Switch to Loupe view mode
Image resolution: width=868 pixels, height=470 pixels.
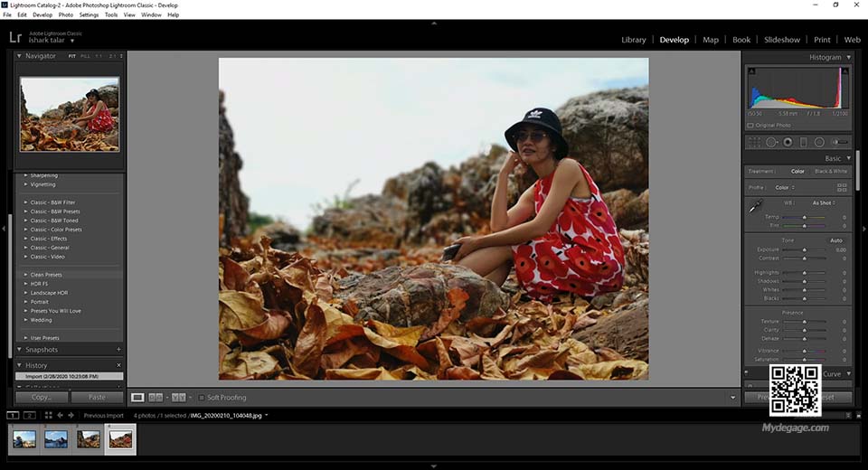coord(137,398)
